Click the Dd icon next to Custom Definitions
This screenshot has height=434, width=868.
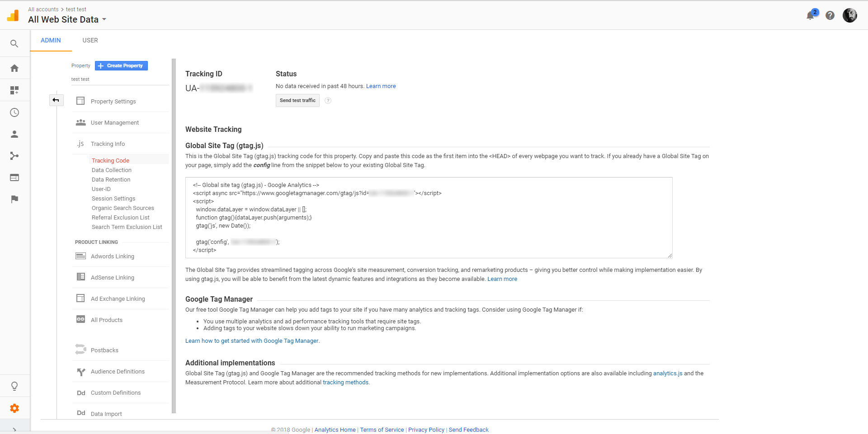point(81,393)
